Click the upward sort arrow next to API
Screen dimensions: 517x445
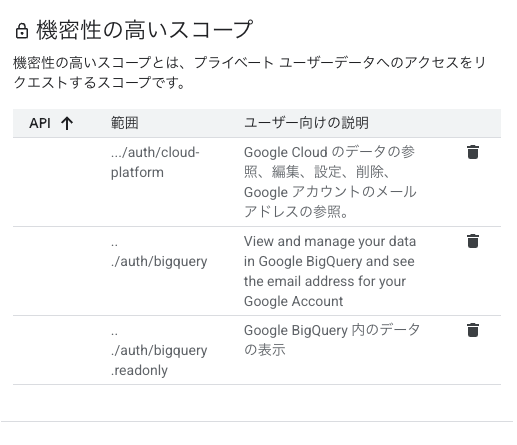(67, 123)
